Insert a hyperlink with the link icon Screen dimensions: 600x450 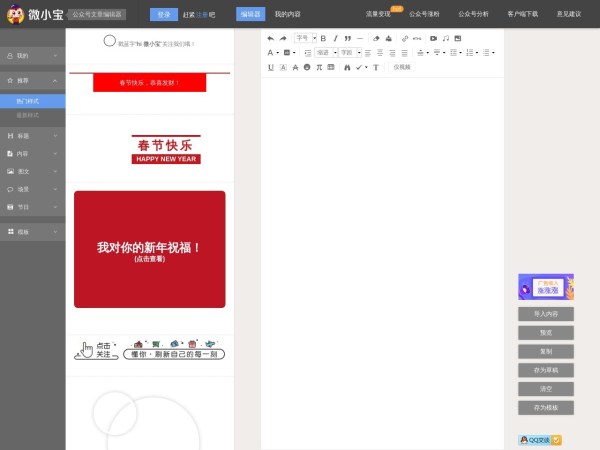tap(404, 38)
